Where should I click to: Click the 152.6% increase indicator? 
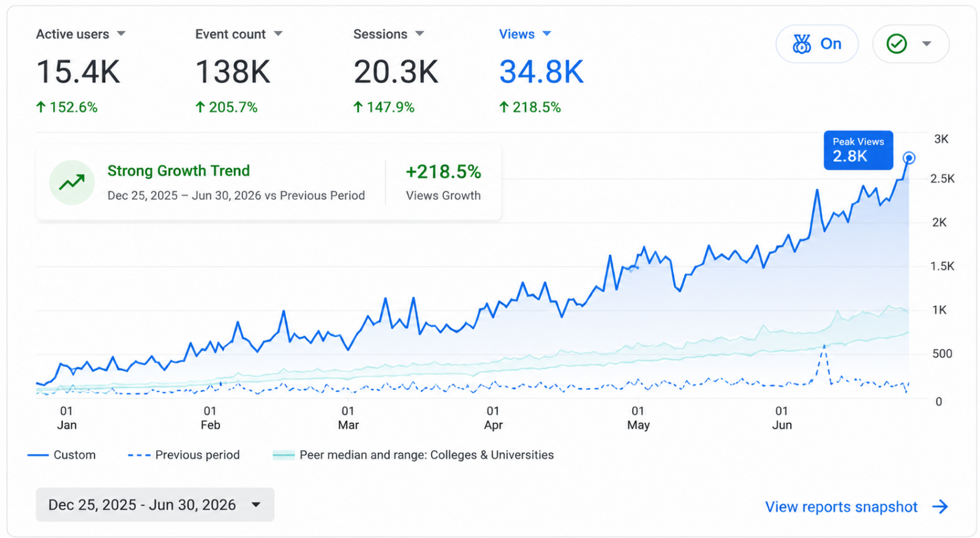67,107
